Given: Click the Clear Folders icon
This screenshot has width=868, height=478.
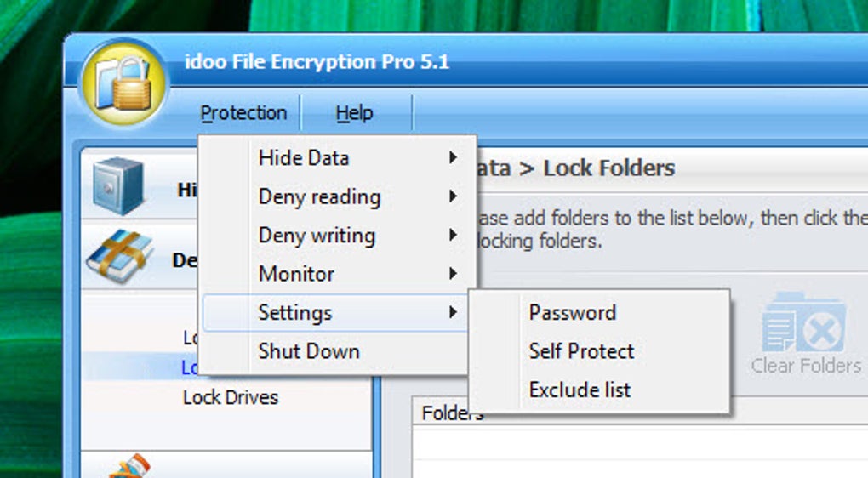Looking at the screenshot, I should (804, 323).
